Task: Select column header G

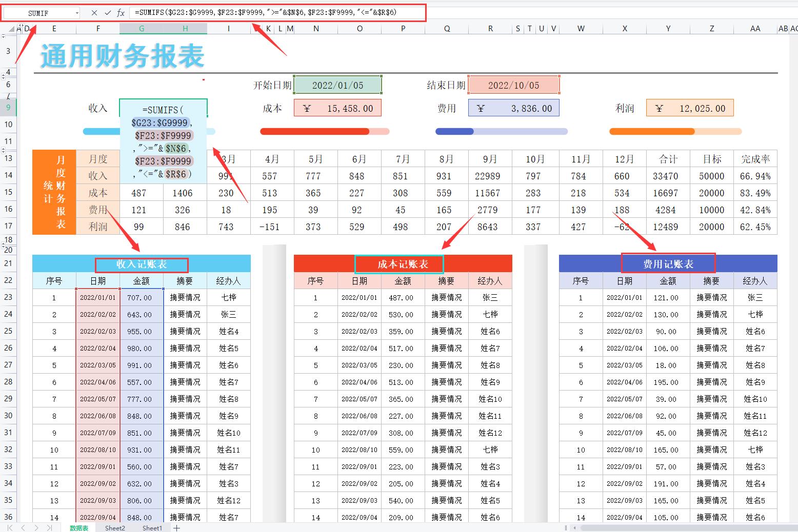Action: point(141,29)
